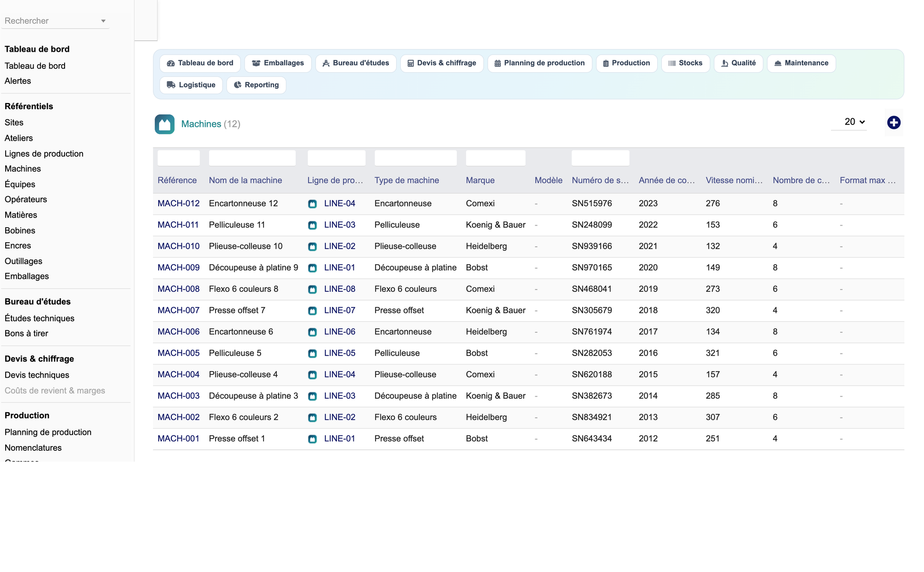This screenshot has width=924, height=572.
Task: Click line icon in MACH-009 row
Action: pyautogui.click(x=312, y=268)
